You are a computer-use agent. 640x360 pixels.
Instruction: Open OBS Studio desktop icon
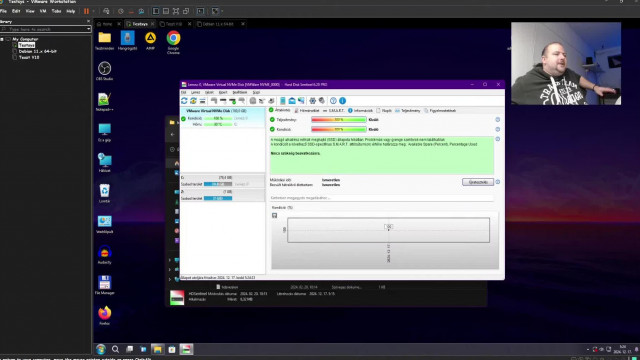[x=104, y=71]
